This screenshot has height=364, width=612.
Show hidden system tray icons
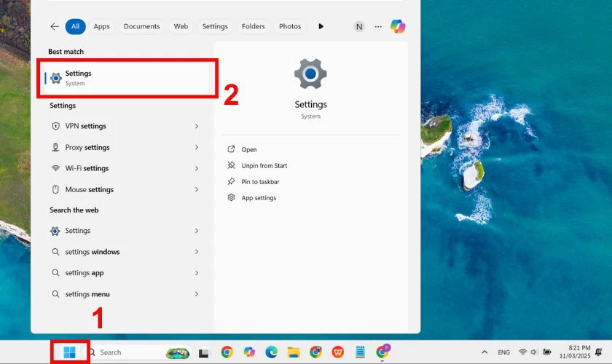click(x=484, y=352)
